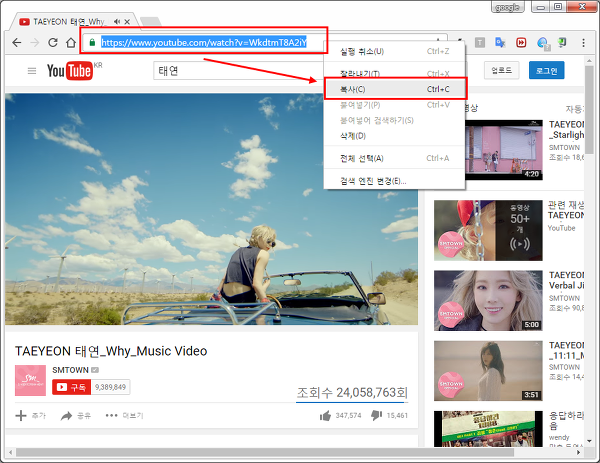Click in YouTube search box with 태연

[x=238, y=71]
